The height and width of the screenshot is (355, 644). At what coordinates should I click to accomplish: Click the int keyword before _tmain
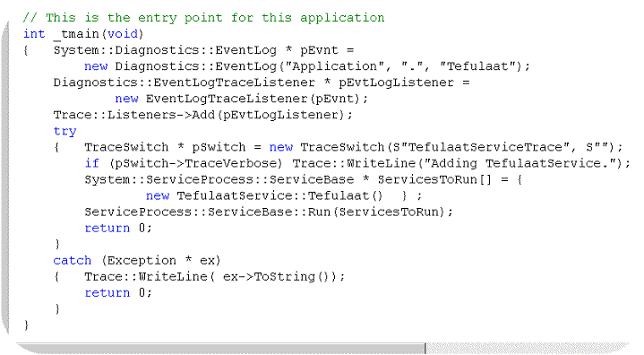tap(34, 34)
